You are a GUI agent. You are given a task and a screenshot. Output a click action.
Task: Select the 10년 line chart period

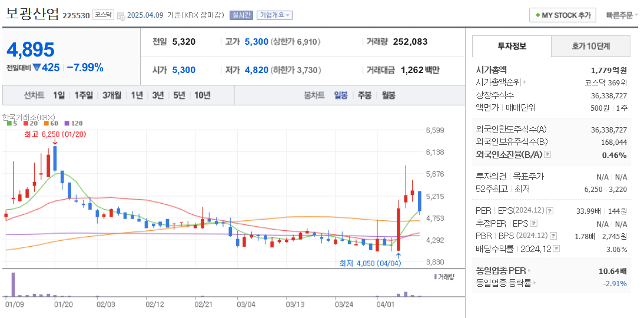coord(202,95)
